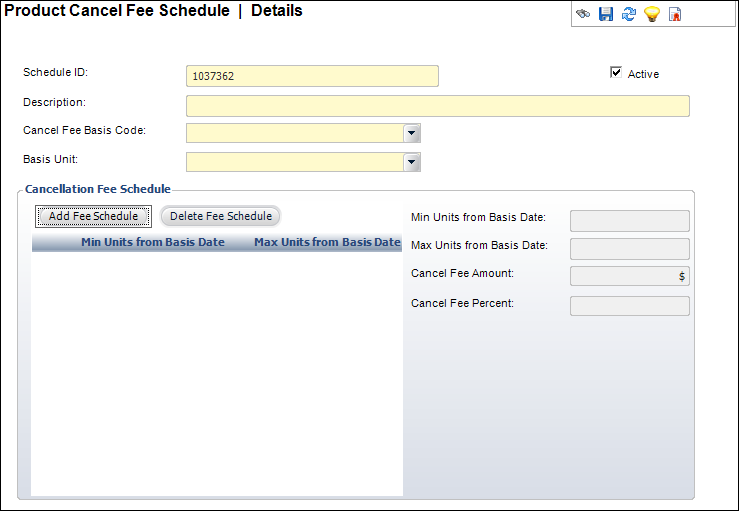The width and height of the screenshot is (739, 511).
Task: Click the Add Fee Schedule button
Action: coord(93,216)
